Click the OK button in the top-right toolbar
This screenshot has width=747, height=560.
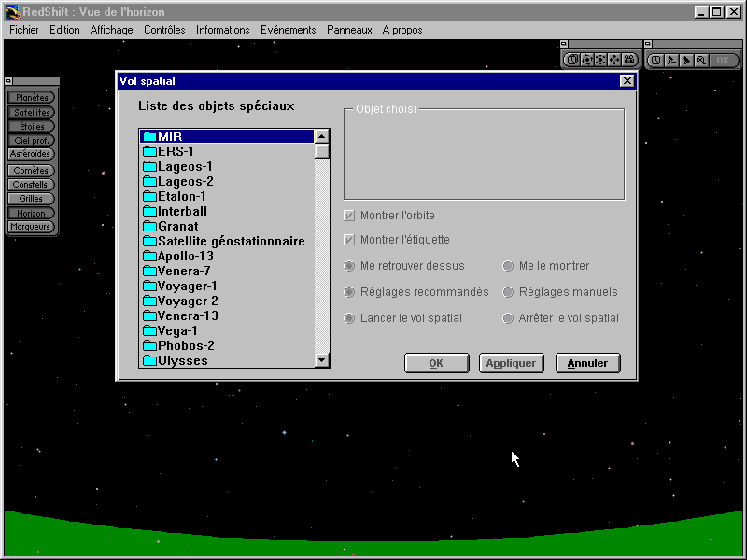[723, 61]
